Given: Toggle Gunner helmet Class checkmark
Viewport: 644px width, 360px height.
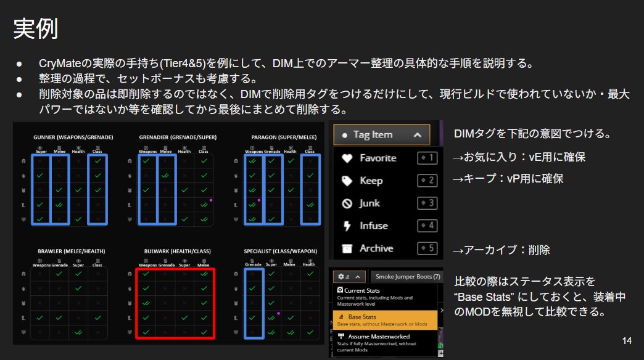Looking at the screenshot, I should click(x=99, y=162).
